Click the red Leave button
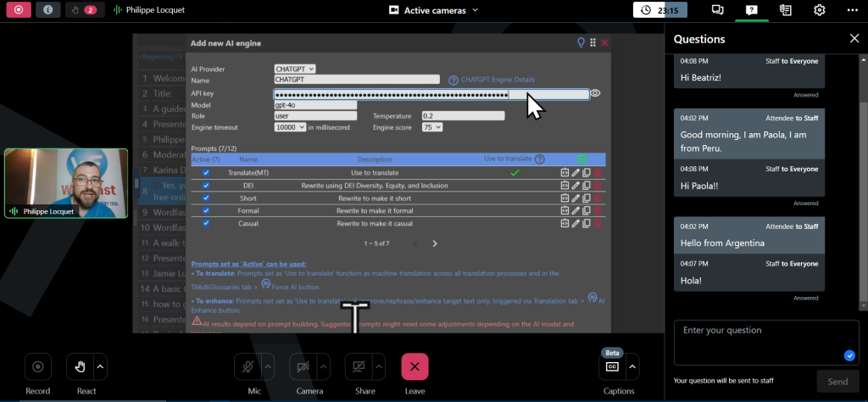 pyautogui.click(x=415, y=366)
